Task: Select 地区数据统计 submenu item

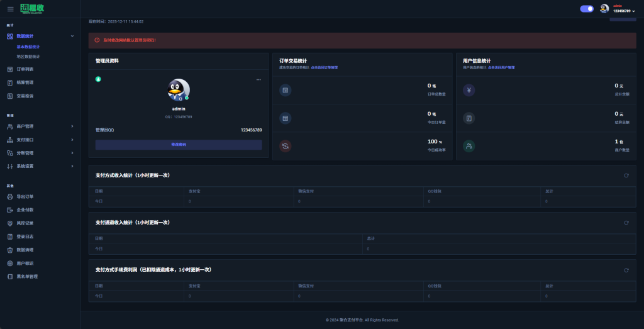Action: [x=28, y=57]
